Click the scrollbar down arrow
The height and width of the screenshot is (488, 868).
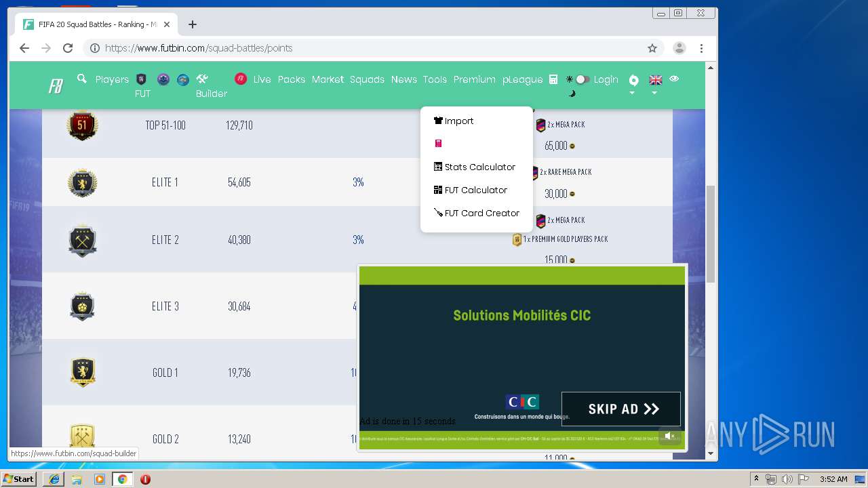point(711,453)
